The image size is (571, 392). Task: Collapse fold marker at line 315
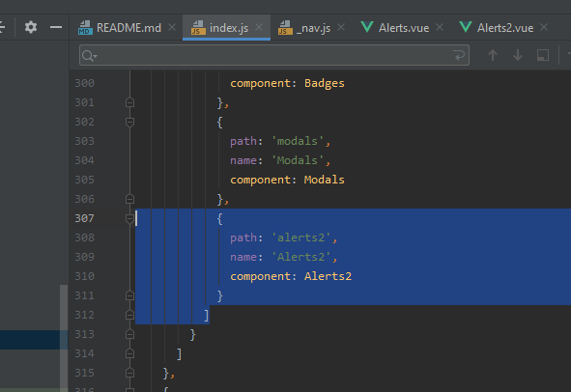tap(129, 373)
